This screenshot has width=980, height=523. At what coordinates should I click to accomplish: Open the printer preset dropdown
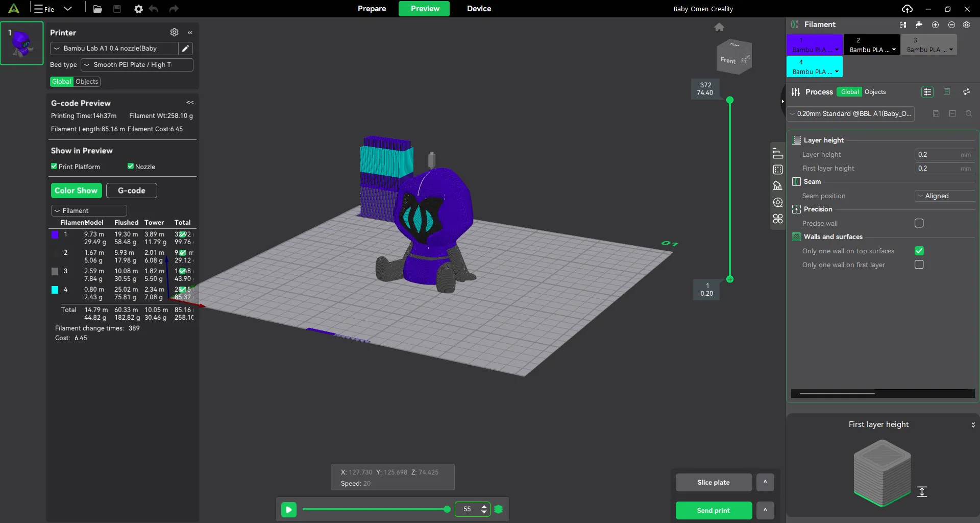click(x=114, y=49)
